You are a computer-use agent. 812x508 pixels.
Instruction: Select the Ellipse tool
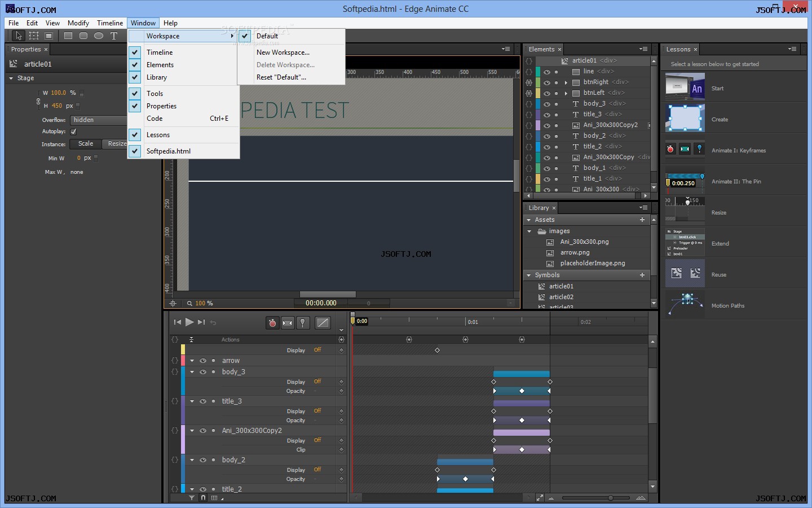point(99,36)
